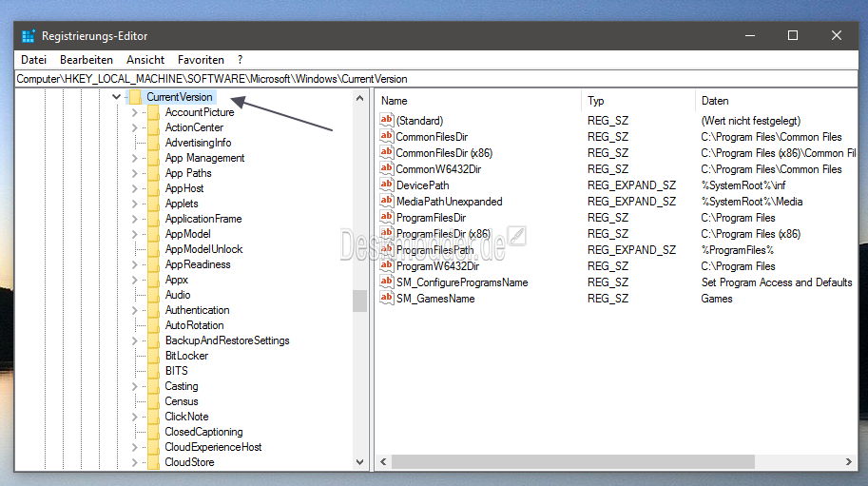Image resolution: width=868 pixels, height=486 pixels.
Task: Expand the ActionCenter key
Action: (134, 127)
